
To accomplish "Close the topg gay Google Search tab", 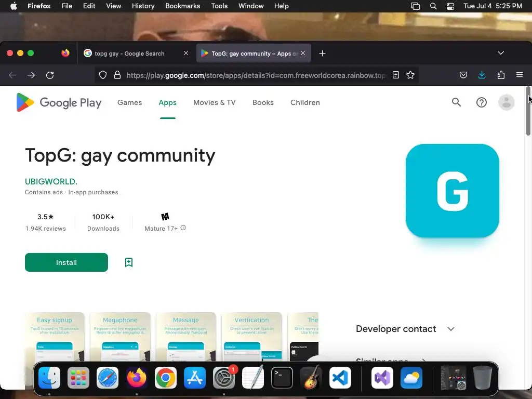I will (x=186, y=53).
